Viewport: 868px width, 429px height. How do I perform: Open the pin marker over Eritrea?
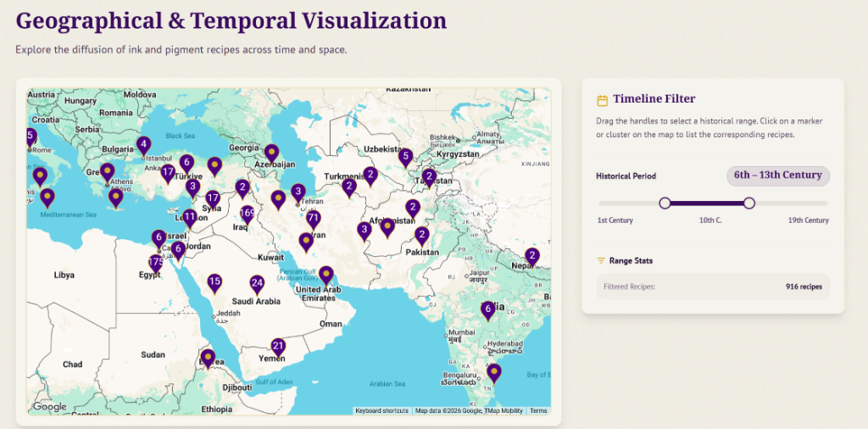pos(208,358)
